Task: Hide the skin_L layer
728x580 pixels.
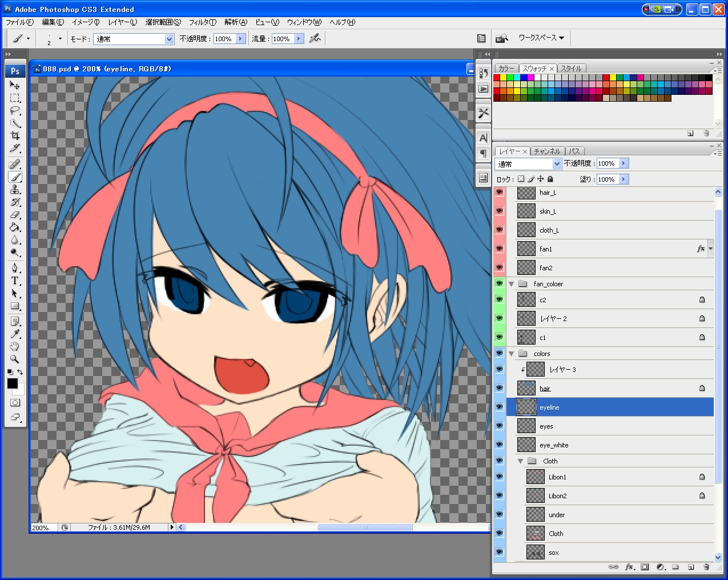Action: [x=500, y=211]
